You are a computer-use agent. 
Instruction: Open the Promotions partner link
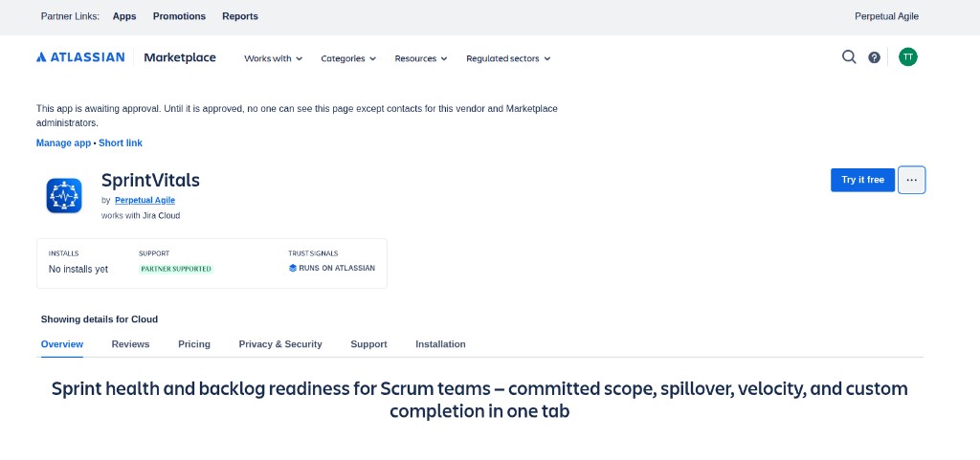tap(179, 16)
